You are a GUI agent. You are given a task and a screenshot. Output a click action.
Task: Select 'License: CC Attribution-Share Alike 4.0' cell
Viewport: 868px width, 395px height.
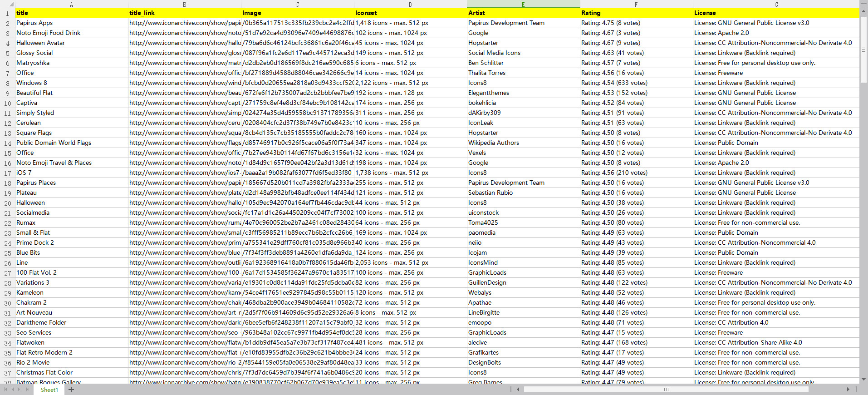[x=776, y=343]
